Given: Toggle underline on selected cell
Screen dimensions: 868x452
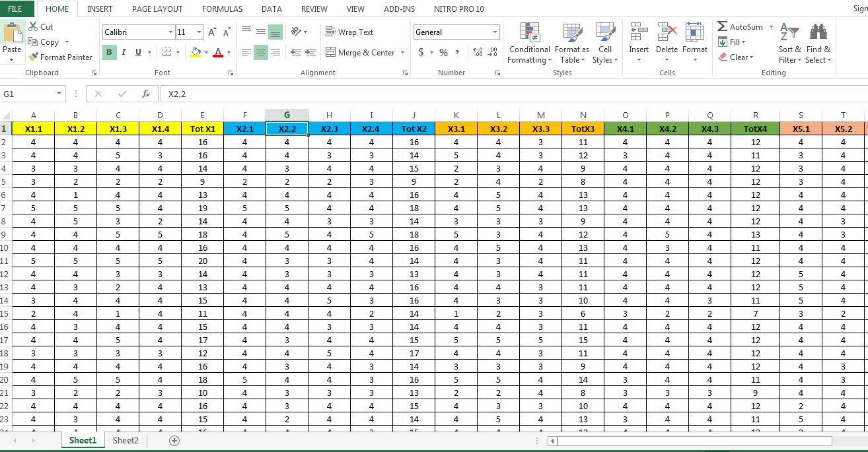Looking at the screenshot, I should [137, 52].
